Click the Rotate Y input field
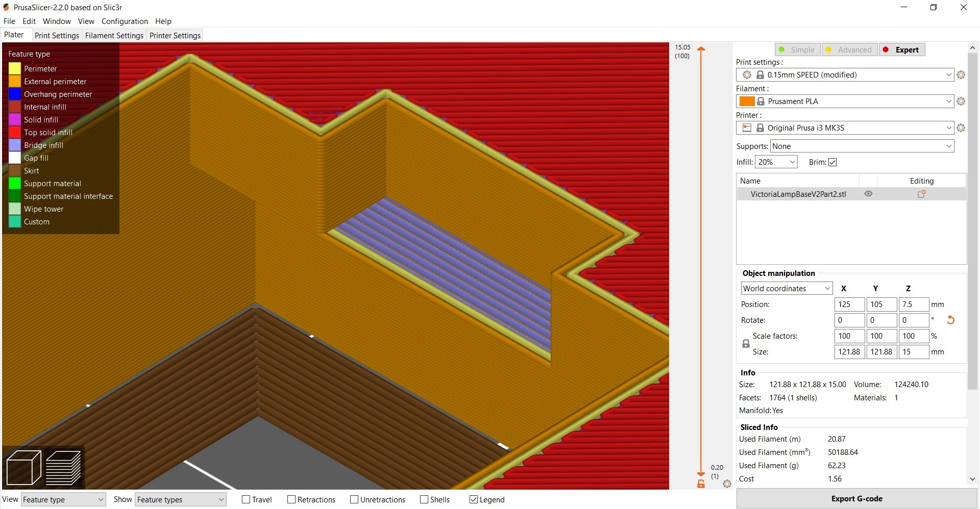Viewport: 980px width, 509px height. pos(881,320)
